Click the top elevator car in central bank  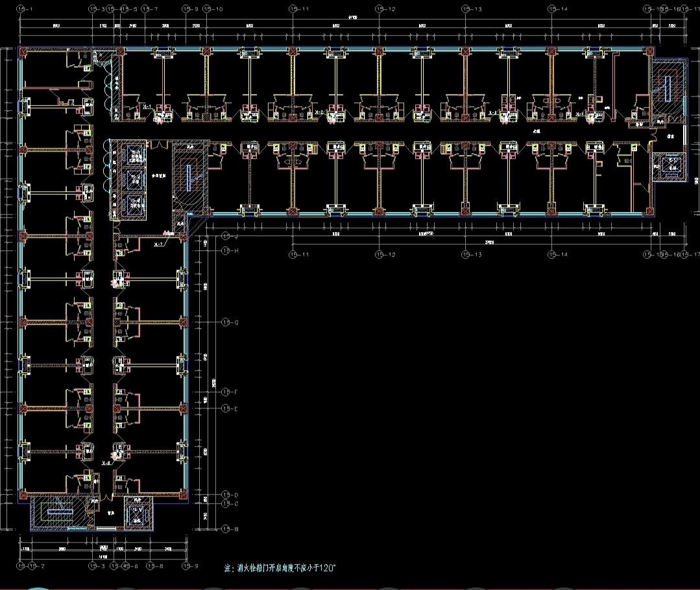[x=136, y=155]
